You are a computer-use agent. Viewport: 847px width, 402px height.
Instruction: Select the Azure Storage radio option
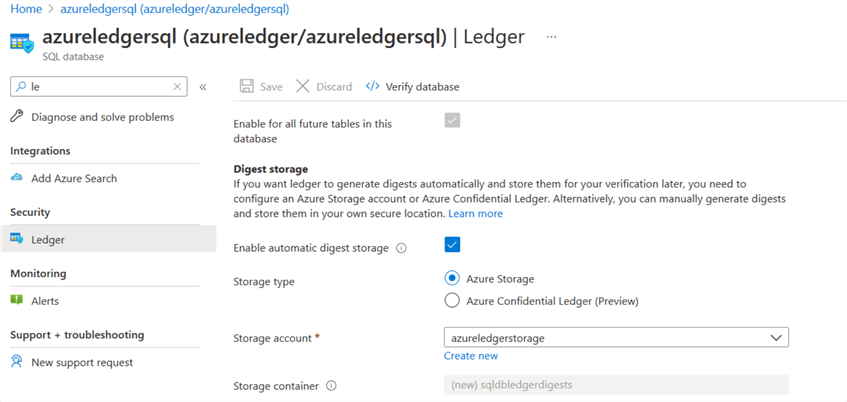pyautogui.click(x=452, y=279)
